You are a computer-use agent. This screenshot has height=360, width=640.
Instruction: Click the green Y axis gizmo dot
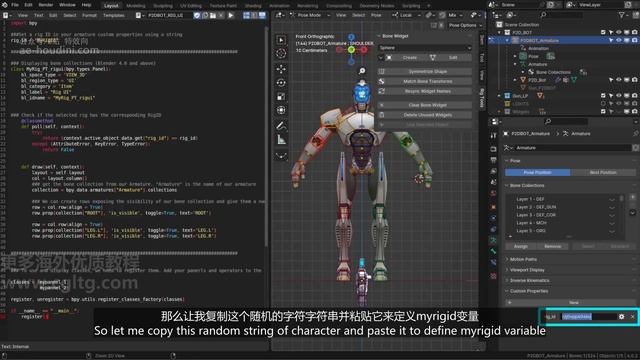(x=351, y=50)
